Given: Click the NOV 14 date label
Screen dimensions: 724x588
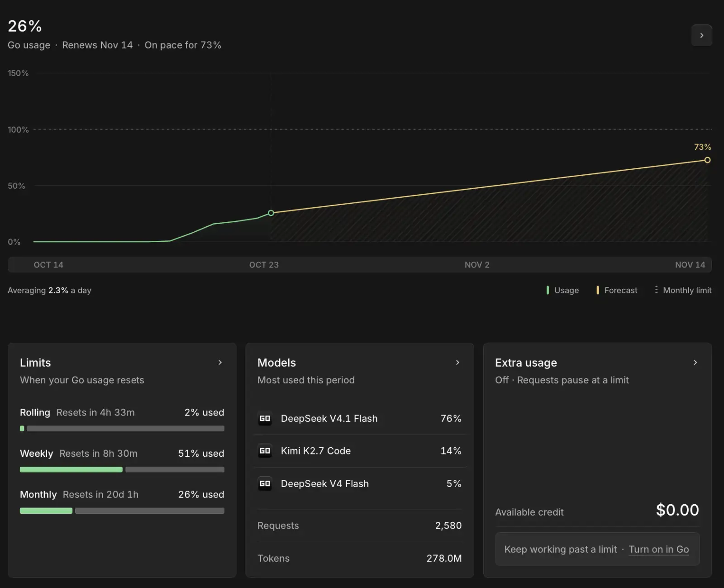Looking at the screenshot, I should click(x=690, y=265).
